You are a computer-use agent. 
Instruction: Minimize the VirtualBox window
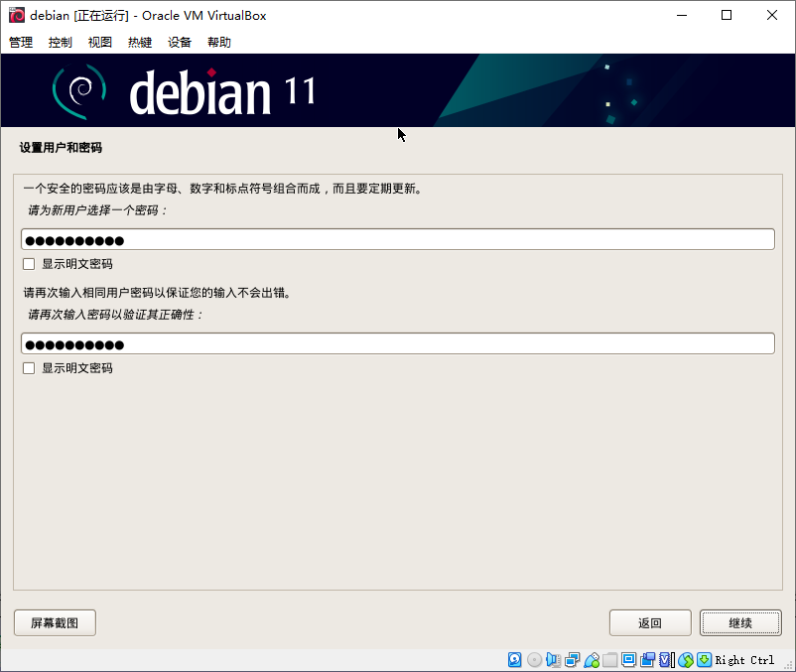pos(682,15)
